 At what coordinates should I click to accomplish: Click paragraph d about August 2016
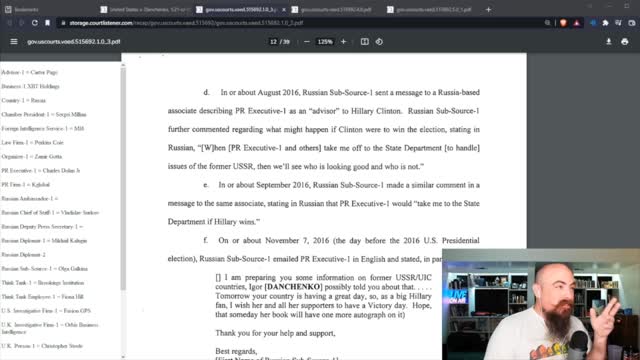[x=324, y=129]
